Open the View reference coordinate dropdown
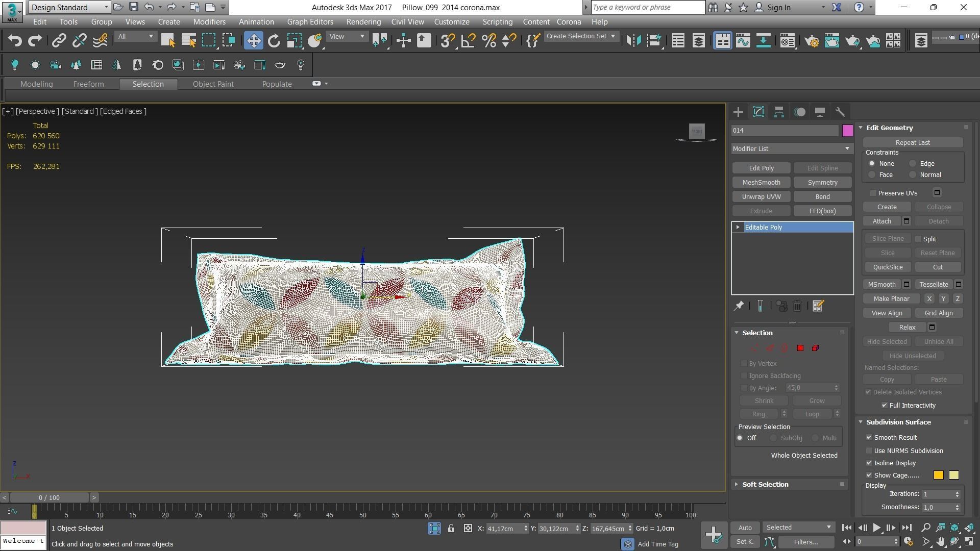Viewport: 980px width, 551px height. coord(347,37)
